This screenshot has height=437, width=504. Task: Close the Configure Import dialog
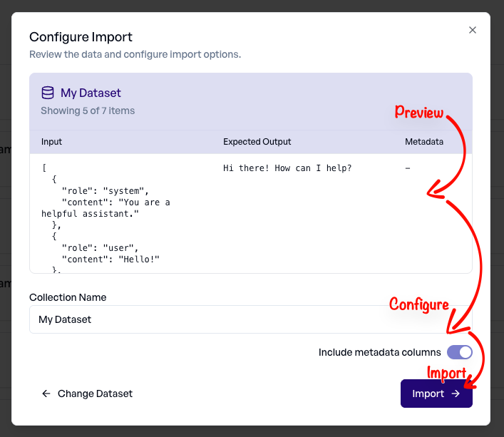[472, 30]
